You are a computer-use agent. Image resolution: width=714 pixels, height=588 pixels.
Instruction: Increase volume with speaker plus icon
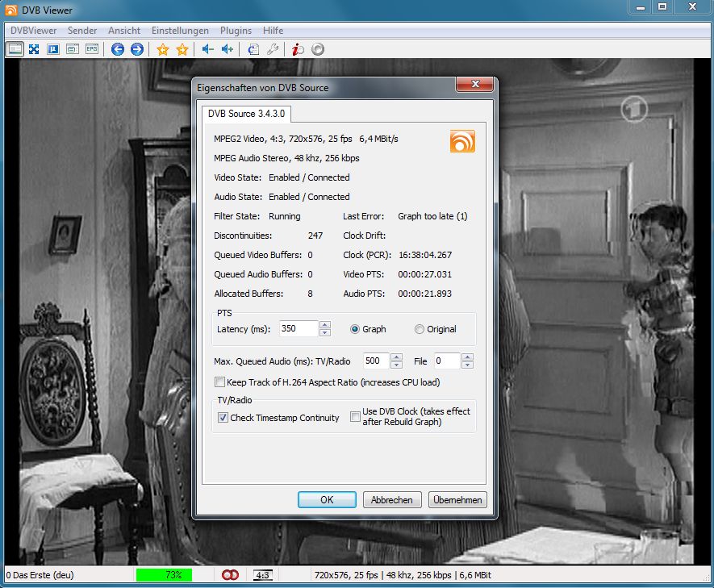point(228,48)
